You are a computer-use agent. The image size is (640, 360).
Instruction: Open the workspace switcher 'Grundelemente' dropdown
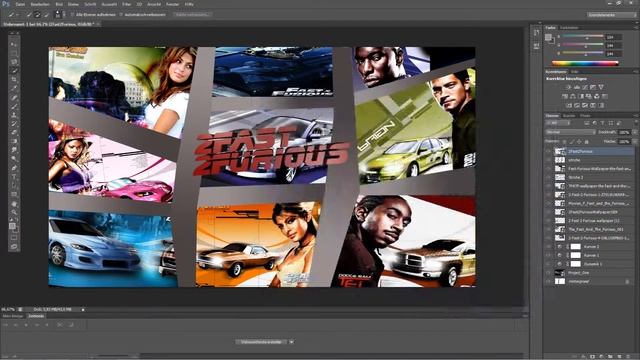(x=612, y=15)
